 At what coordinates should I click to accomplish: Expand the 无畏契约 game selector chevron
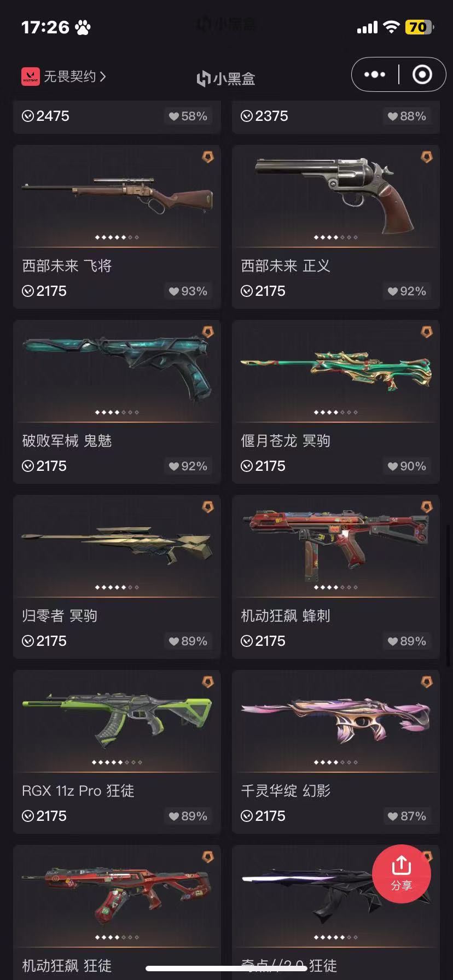[x=103, y=76]
